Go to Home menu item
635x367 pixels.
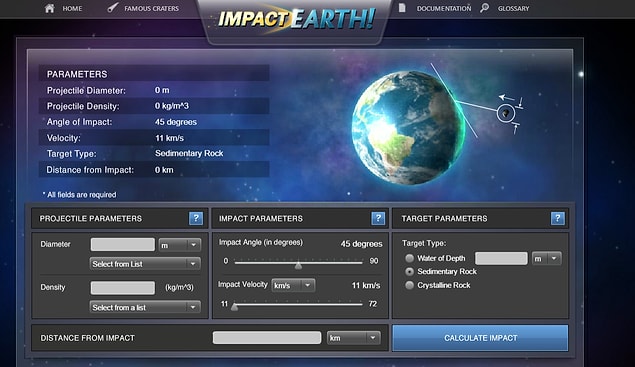72,9
